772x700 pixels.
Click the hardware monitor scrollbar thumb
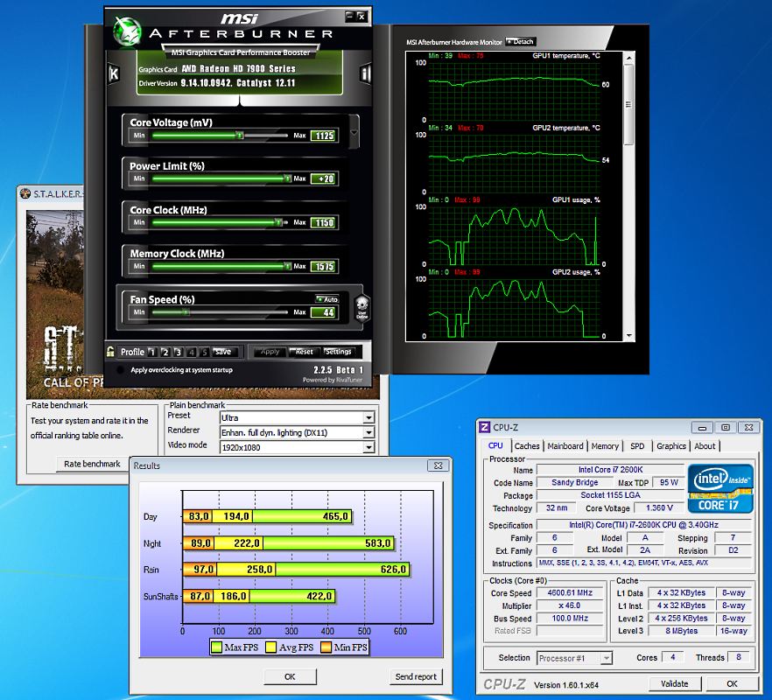(628, 104)
